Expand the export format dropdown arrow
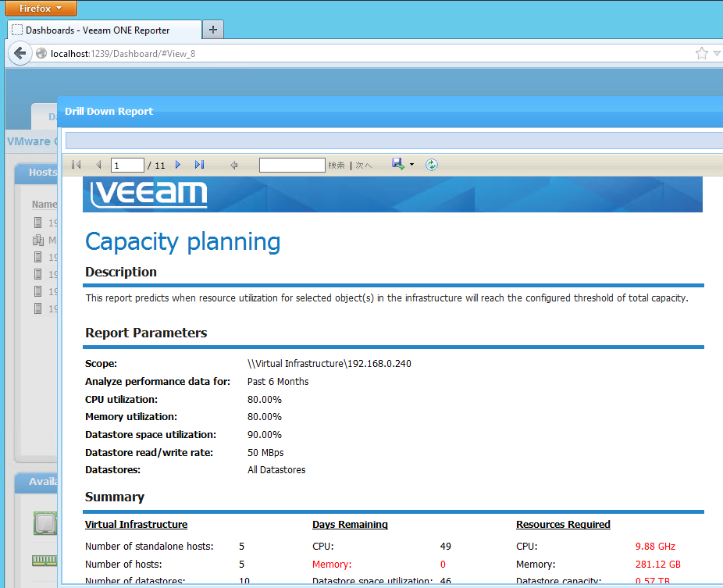Viewport: 723px width, 588px height. pos(411,164)
